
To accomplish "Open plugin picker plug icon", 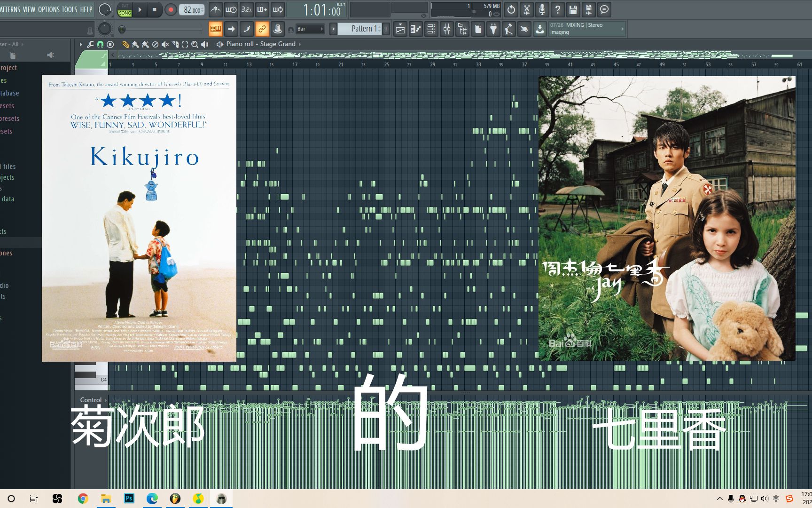I will click(493, 29).
